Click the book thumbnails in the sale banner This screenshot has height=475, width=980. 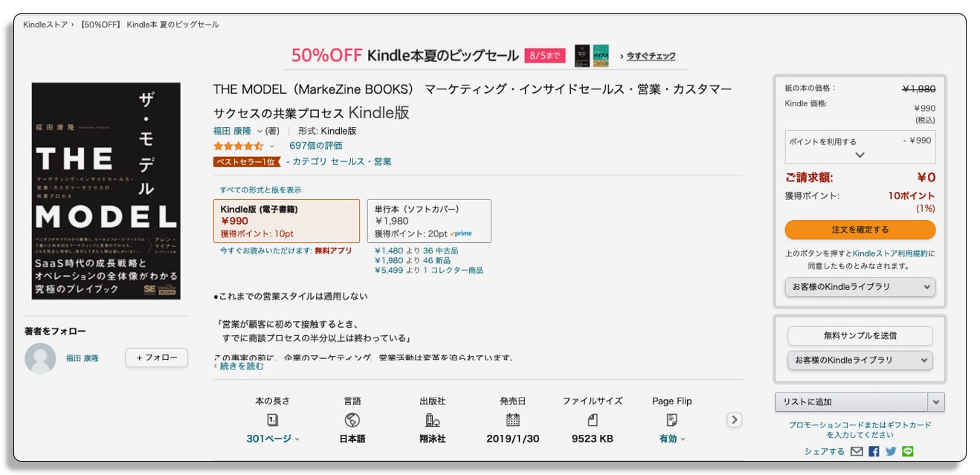pyautogui.click(x=592, y=56)
